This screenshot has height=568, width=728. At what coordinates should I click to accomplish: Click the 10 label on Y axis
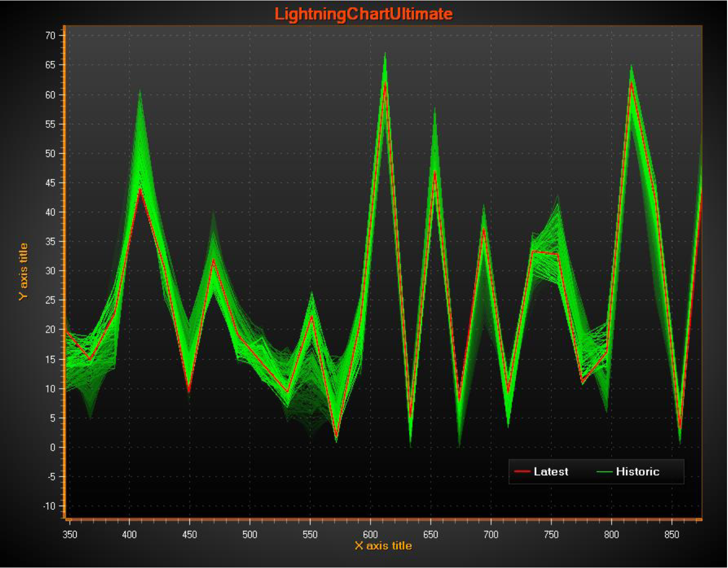click(50, 389)
